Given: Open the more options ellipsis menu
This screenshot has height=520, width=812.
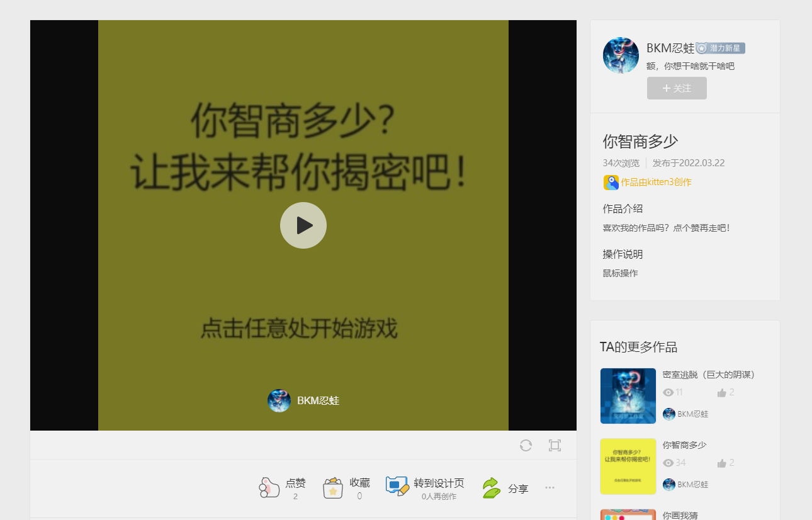Looking at the screenshot, I should pyautogui.click(x=550, y=487).
